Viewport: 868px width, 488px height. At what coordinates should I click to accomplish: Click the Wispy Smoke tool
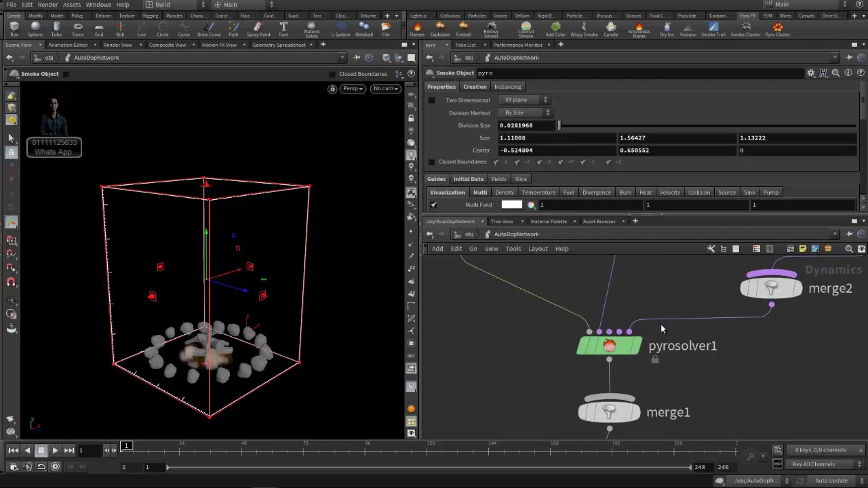(x=584, y=29)
